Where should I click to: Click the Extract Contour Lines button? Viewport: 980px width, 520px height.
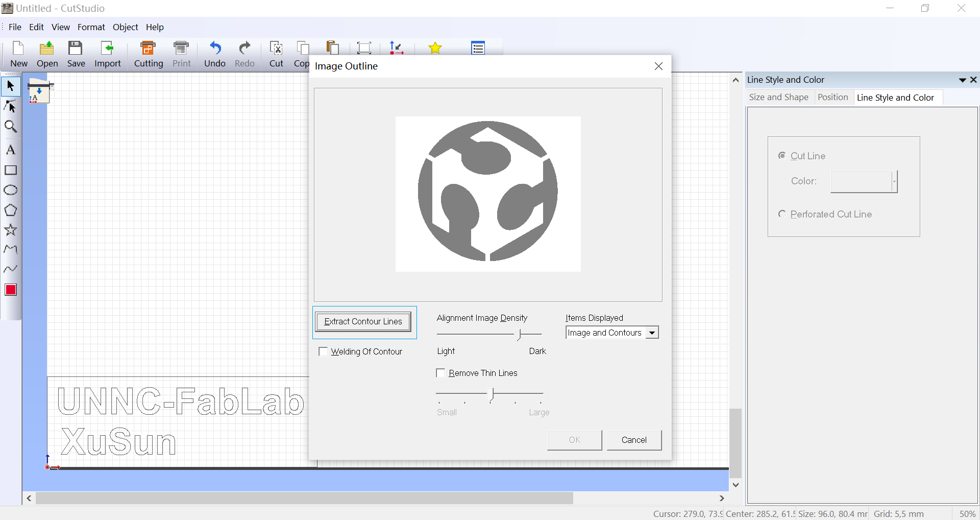tap(363, 322)
